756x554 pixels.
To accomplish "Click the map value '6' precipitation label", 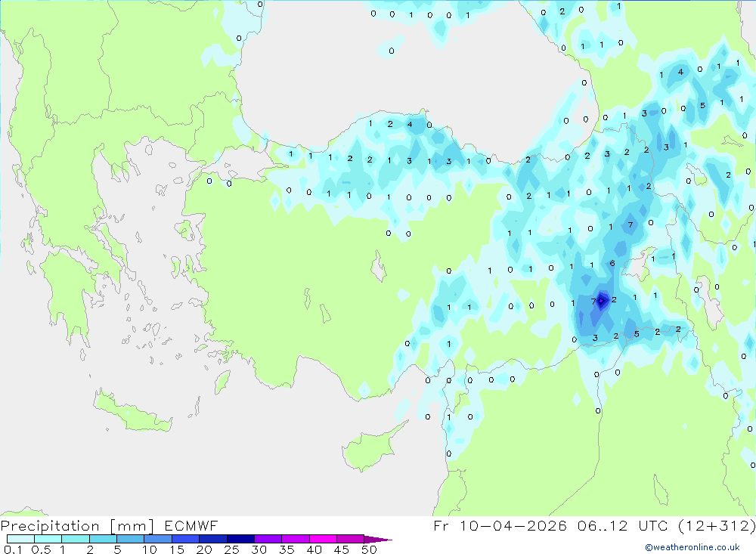I will (612, 263).
